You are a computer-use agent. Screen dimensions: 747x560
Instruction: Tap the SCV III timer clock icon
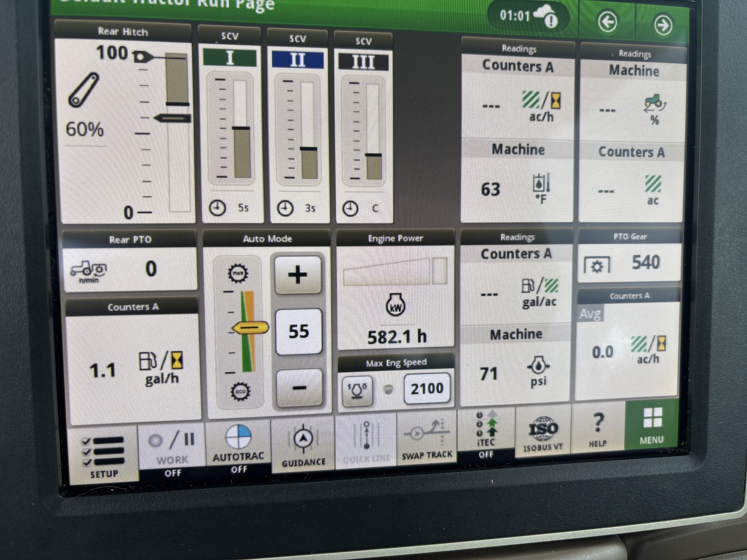point(351,209)
